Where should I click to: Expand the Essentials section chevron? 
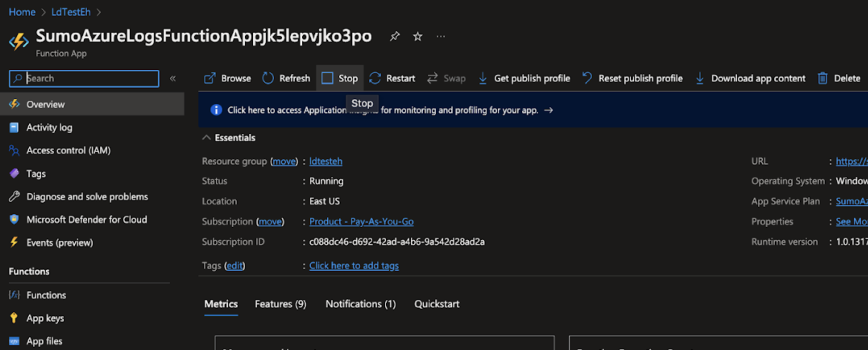(208, 138)
